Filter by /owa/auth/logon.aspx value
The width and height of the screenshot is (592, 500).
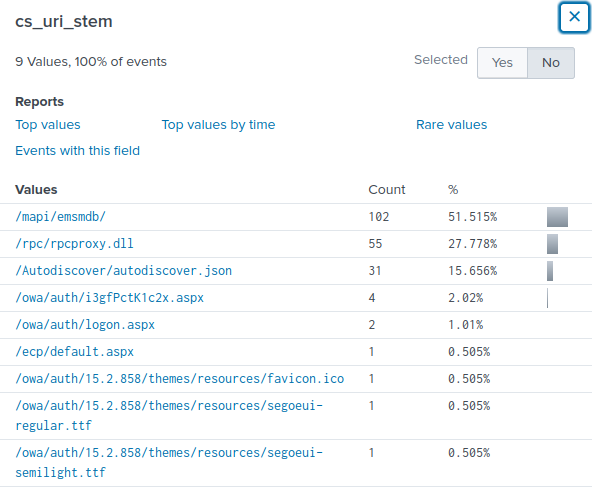[x=85, y=325]
